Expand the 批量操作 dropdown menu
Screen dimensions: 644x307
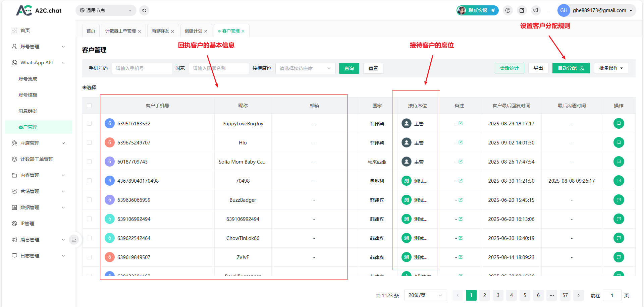(x=611, y=68)
